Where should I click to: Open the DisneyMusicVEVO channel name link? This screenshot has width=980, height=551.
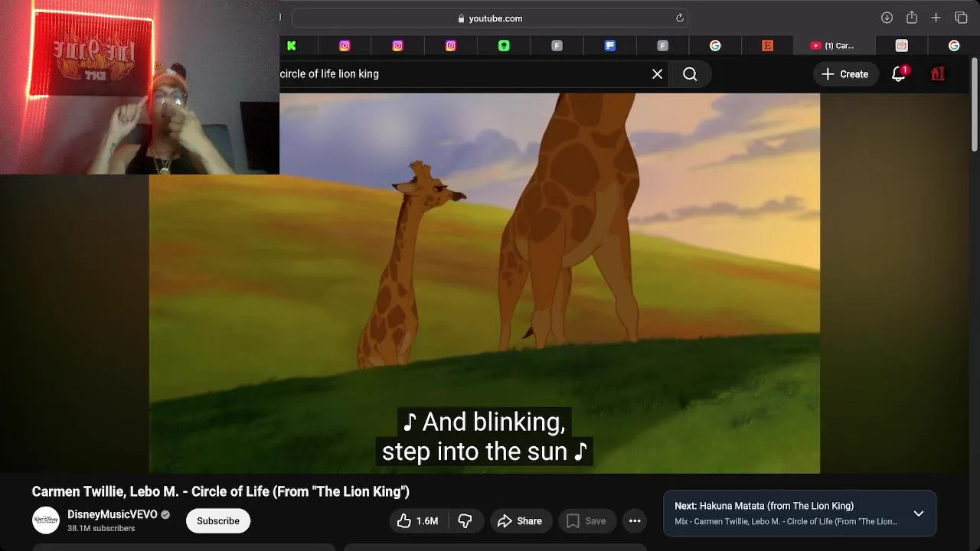tap(113, 514)
